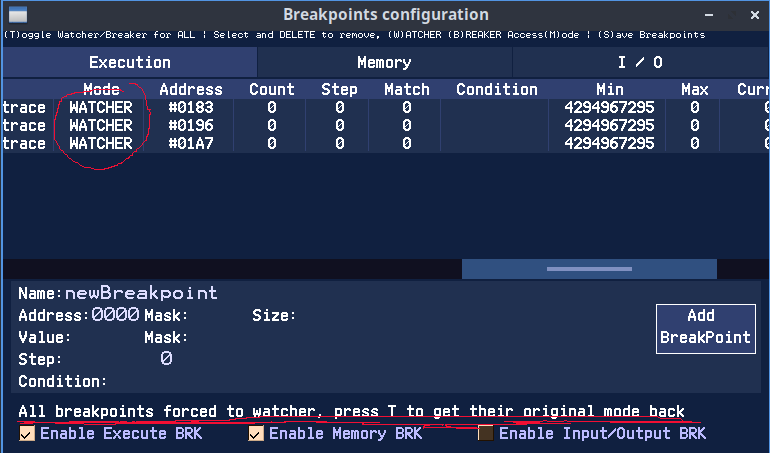Screen dimensions: 770x453
Task: Click the Name field containing newBreakpoint
Action: point(141,293)
